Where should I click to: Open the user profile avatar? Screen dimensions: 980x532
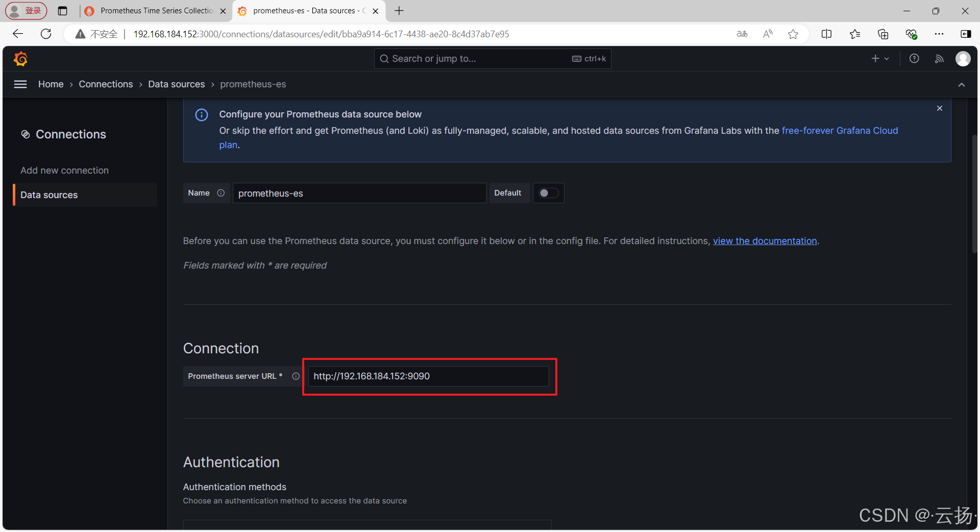pos(963,59)
